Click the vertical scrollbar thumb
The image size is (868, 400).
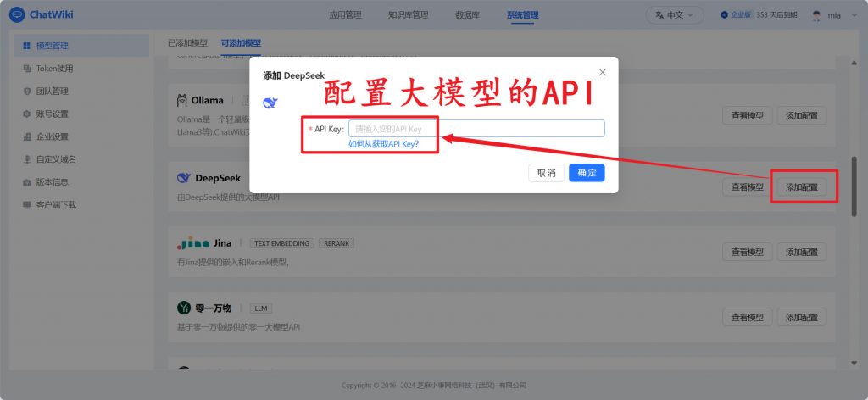854,187
